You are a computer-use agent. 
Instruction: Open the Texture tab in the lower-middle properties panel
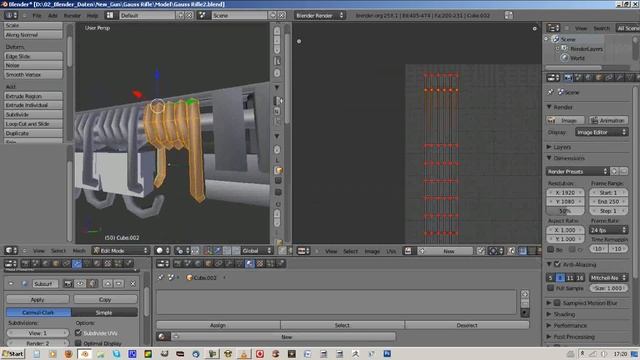coord(260,264)
